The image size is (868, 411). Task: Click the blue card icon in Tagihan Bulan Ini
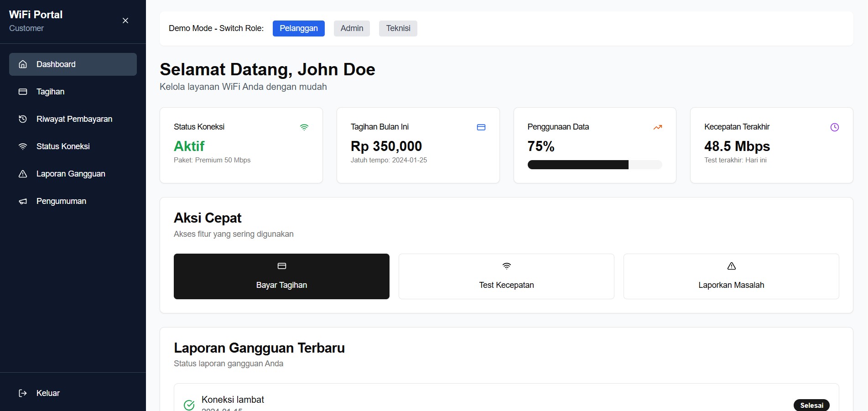(x=481, y=127)
